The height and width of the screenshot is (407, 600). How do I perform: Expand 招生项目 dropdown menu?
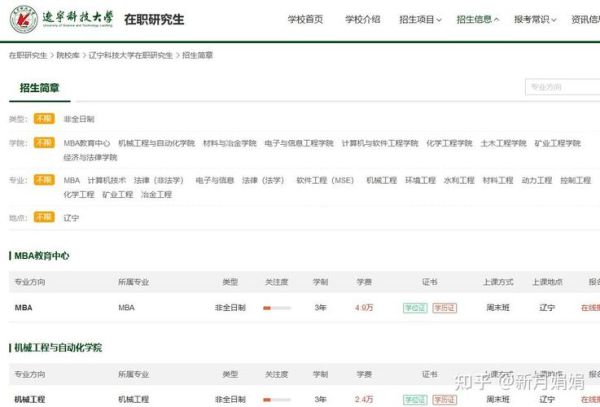(420, 19)
